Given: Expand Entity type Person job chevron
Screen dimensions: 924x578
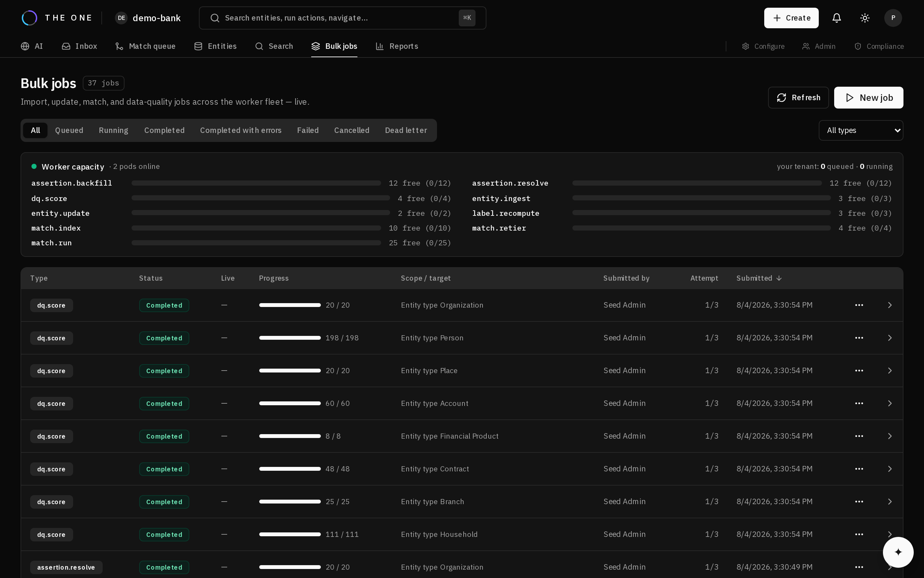Looking at the screenshot, I should [890, 338].
